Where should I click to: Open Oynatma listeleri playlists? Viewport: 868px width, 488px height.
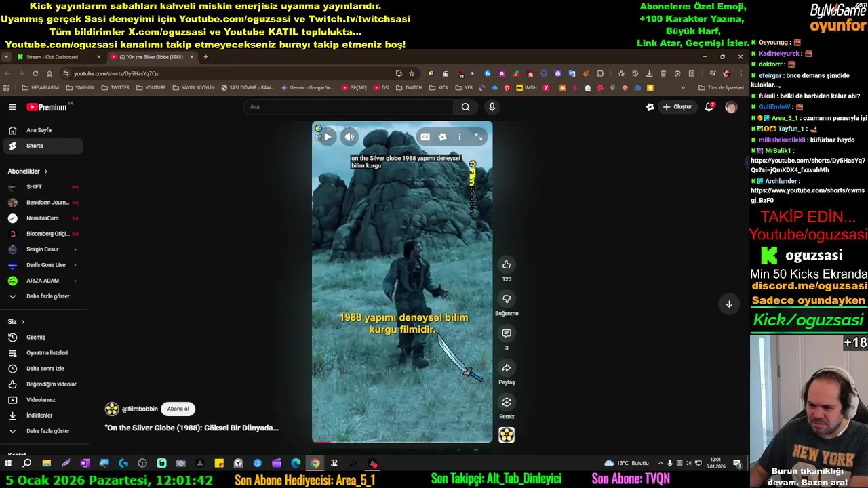click(42, 353)
